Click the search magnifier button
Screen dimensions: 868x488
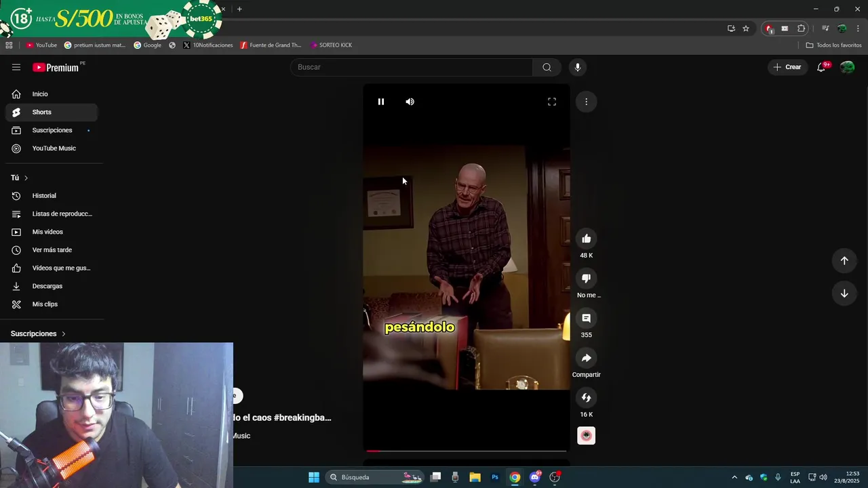(x=547, y=67)
